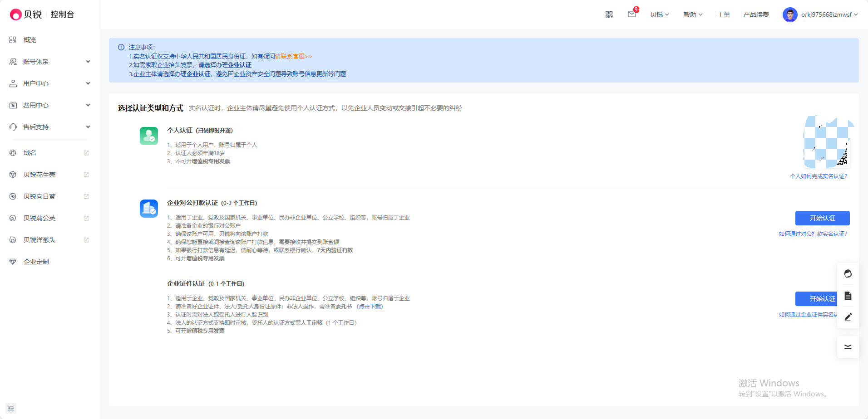The image size is (868, 419).
Task: Open the feedback pencil floating icon
Action: pos(848,317)
